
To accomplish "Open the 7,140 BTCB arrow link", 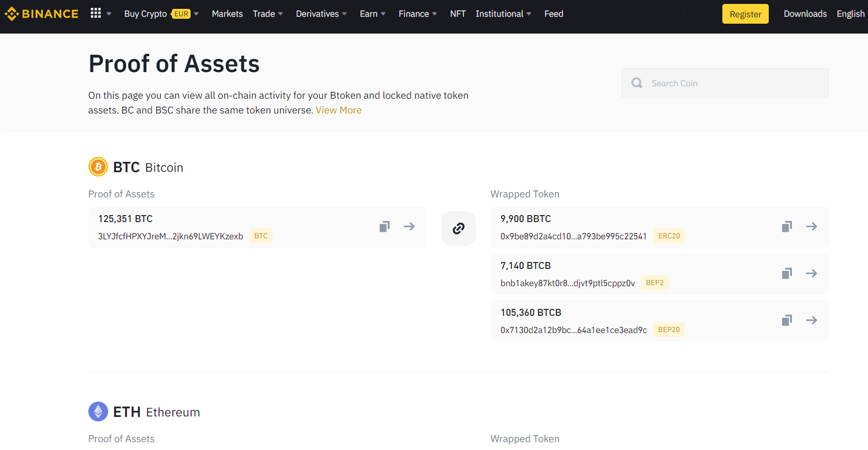I will click(812, 273).
